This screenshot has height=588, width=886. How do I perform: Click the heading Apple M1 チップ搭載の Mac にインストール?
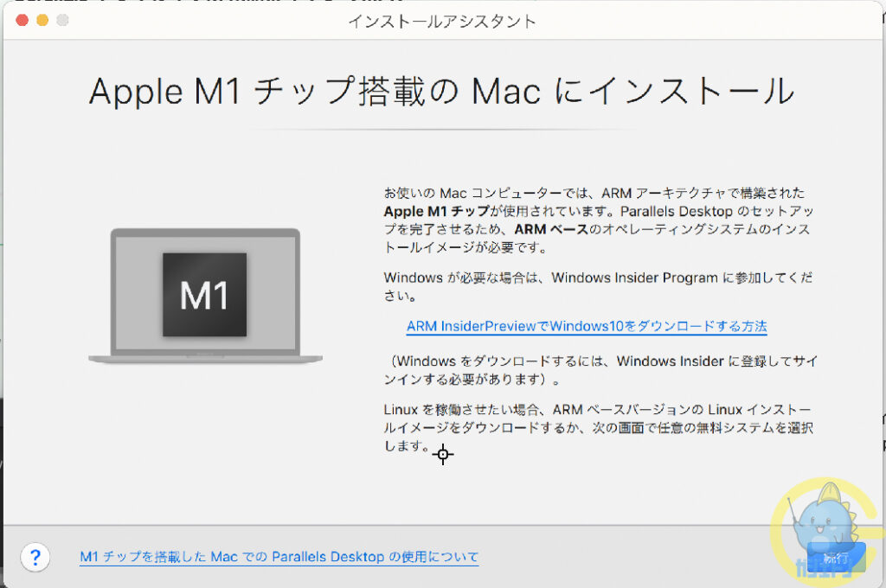click(x=442, y=91)
